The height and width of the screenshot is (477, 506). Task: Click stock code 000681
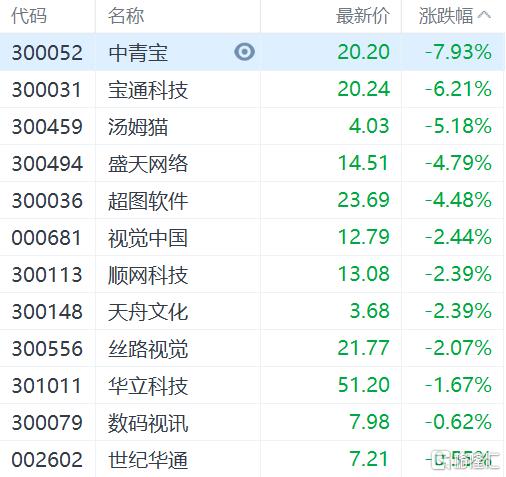click(46, 238)
